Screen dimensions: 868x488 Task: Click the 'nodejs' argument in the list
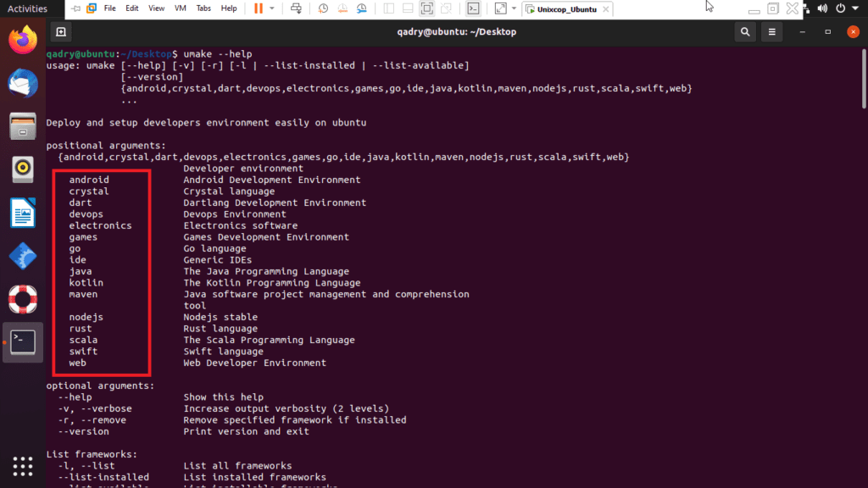(86, 317)
